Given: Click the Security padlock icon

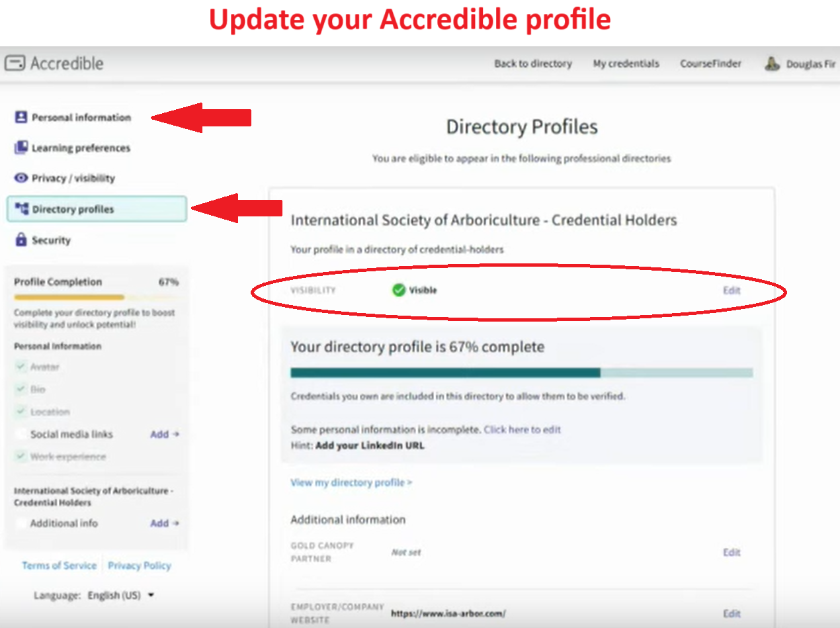Looking at the screenshot, I should (21, 240).
